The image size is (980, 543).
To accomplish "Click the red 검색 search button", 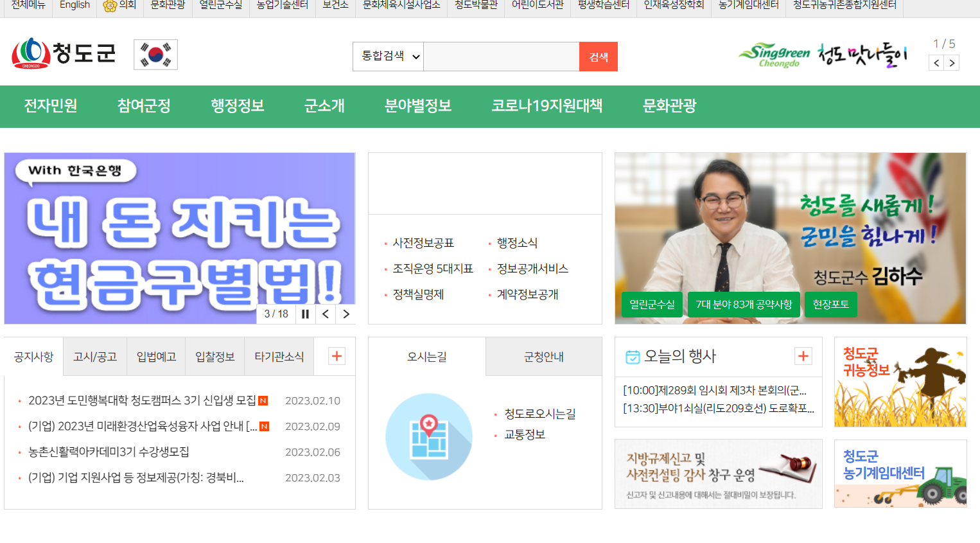I will (x=598, y=57).
